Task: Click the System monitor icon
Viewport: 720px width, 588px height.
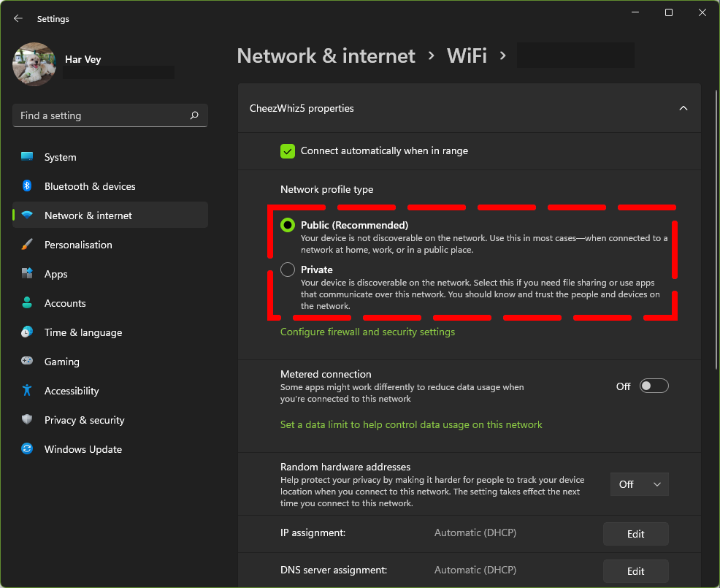Action: [27, 156]
